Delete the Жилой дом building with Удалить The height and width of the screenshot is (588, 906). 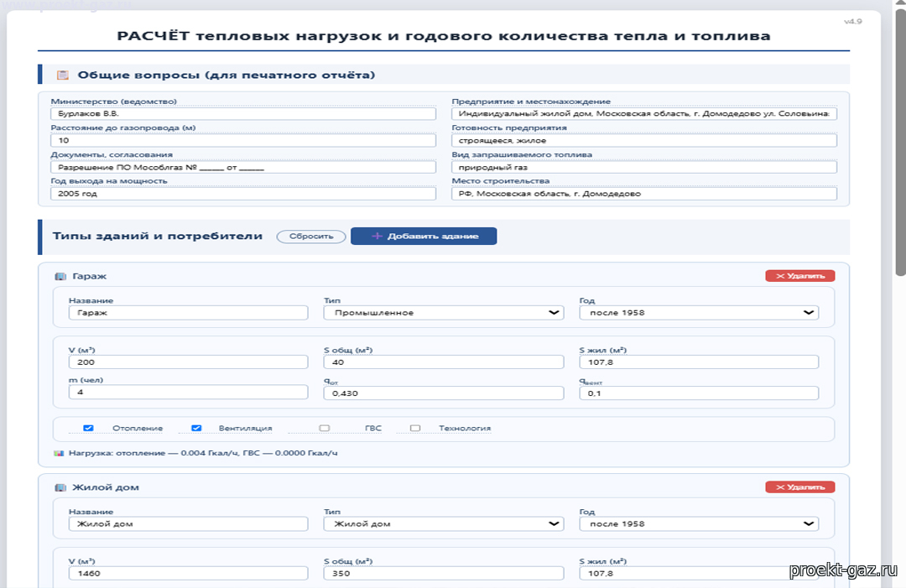coord(799,487)
